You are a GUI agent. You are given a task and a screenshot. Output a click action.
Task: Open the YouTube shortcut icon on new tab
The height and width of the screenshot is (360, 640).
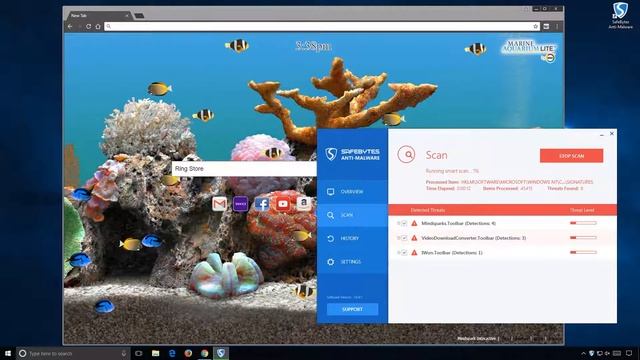tap(282, 204)
